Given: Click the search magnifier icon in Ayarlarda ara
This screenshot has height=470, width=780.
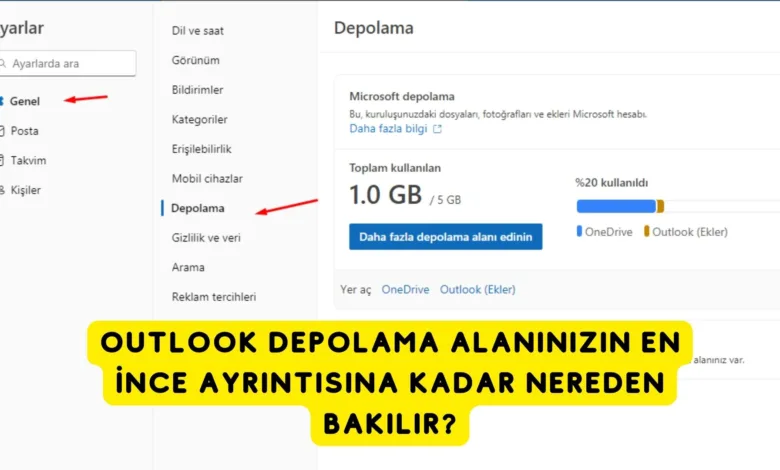Looking at the screenshot, I should [x=2, y=64].
